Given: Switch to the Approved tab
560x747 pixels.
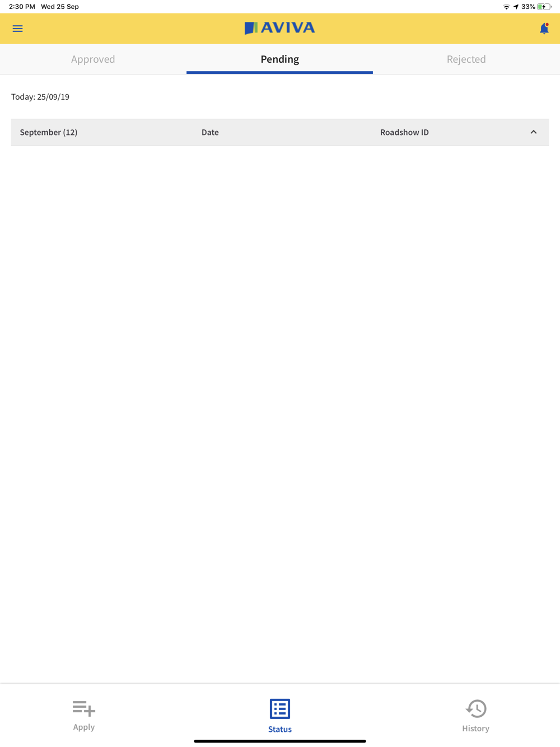Looking at the screenshot, I should pyautogui.click(x=93, y=59).
